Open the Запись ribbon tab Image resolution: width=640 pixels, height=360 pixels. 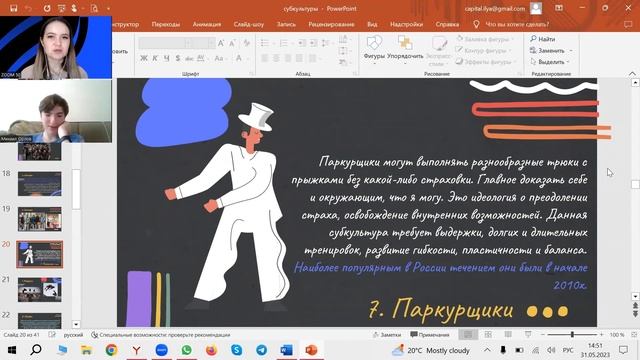(286, 24)
